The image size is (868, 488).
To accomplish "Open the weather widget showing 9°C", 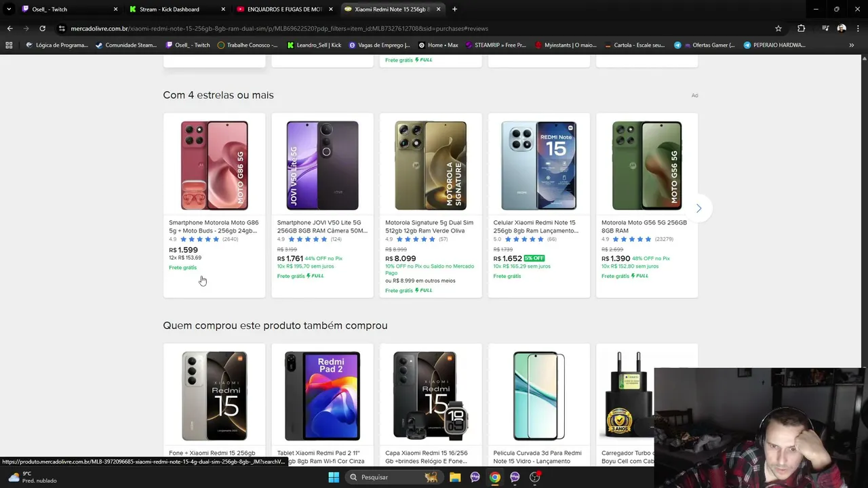I will tap(33, 477).
